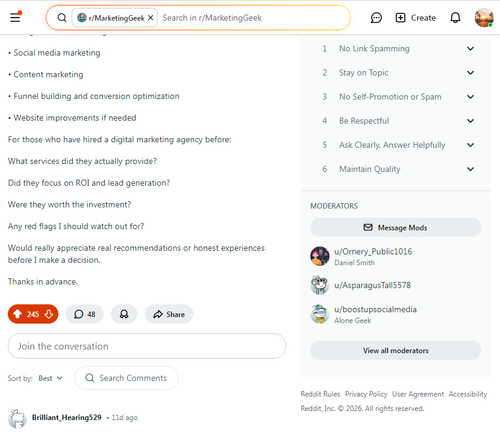Image resolution: width=500 pixels, height=434 pixels.
Task: Open the 48 comments button
Action: [85, 314]
